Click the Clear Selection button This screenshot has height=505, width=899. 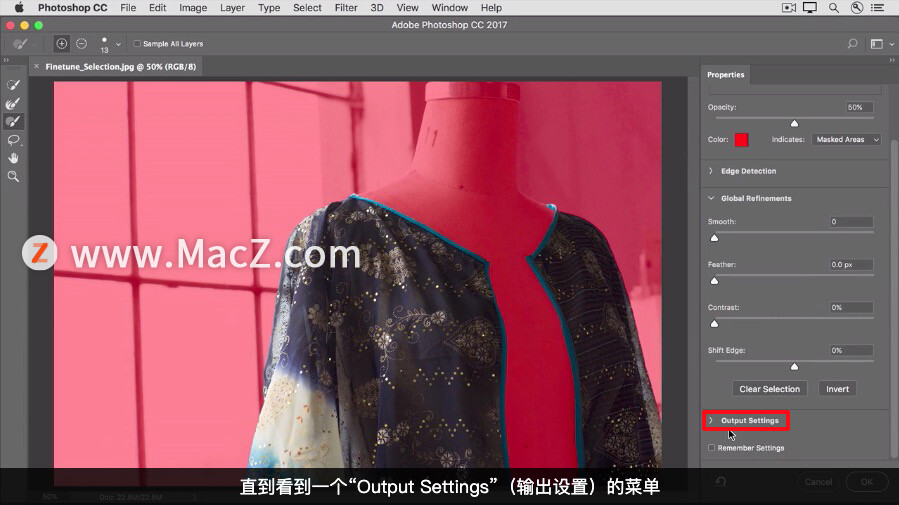coord(769,389)
